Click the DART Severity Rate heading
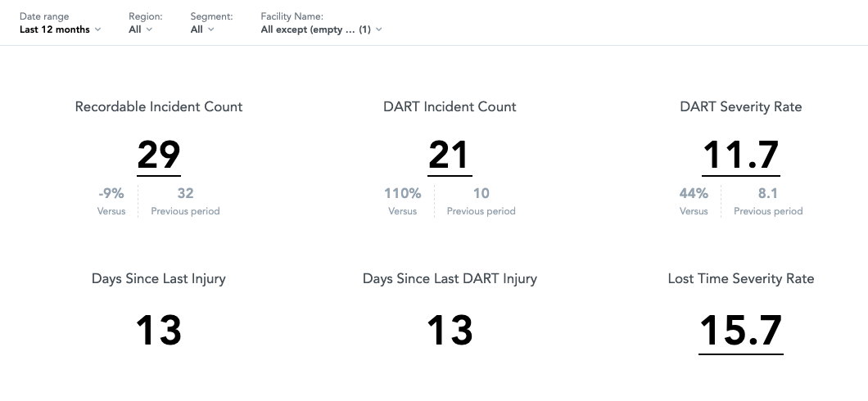 [741, 106]
